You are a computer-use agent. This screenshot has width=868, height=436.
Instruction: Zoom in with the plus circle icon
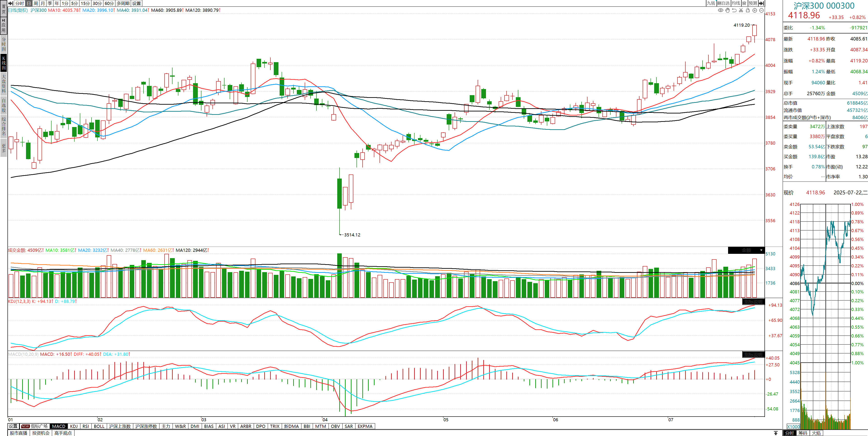755,10
